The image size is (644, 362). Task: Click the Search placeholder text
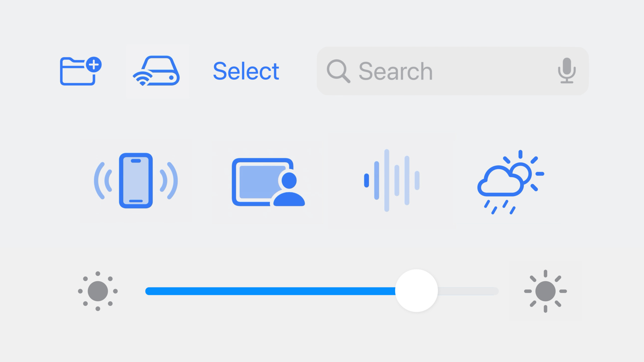pyautogui.click(x=396, y=71)
